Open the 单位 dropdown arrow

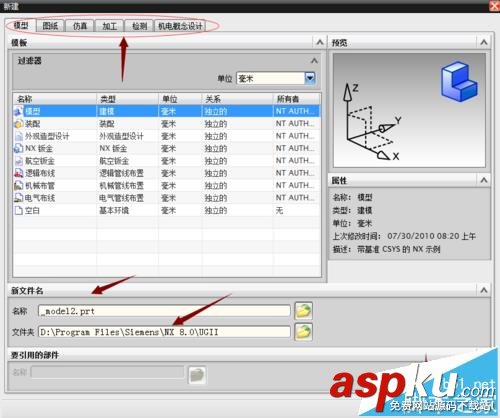[x=310, y=78]
